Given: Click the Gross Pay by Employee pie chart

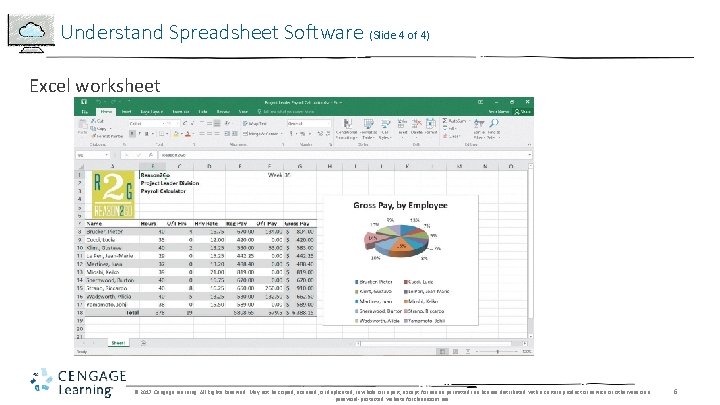Looking at the screenshot, I should [400, 260].
